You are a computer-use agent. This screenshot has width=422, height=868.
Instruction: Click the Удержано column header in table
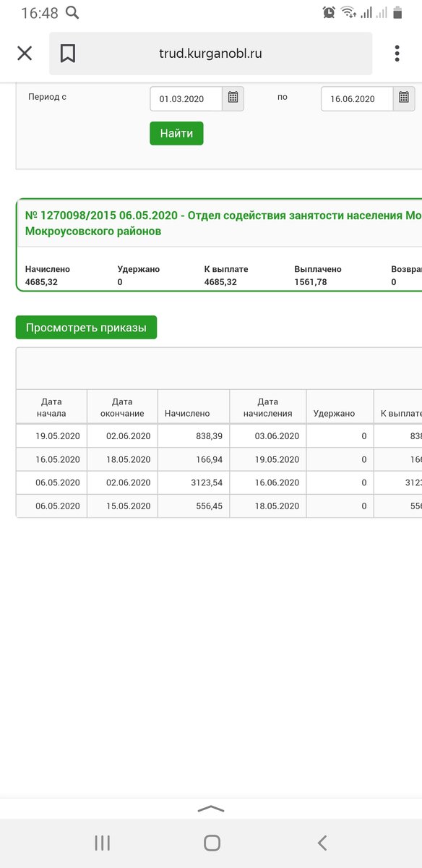coord(340,407)
